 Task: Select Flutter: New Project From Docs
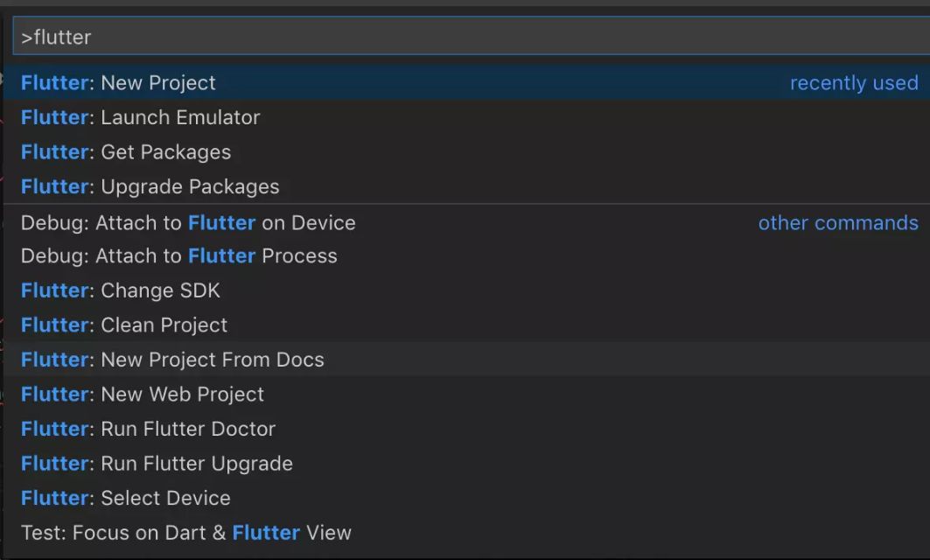(172, 360)
